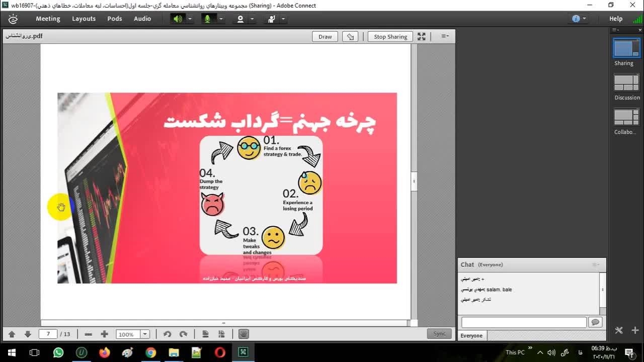Open the Pods menu
Viewport: 644px width, 362px height.
(115, 19)
